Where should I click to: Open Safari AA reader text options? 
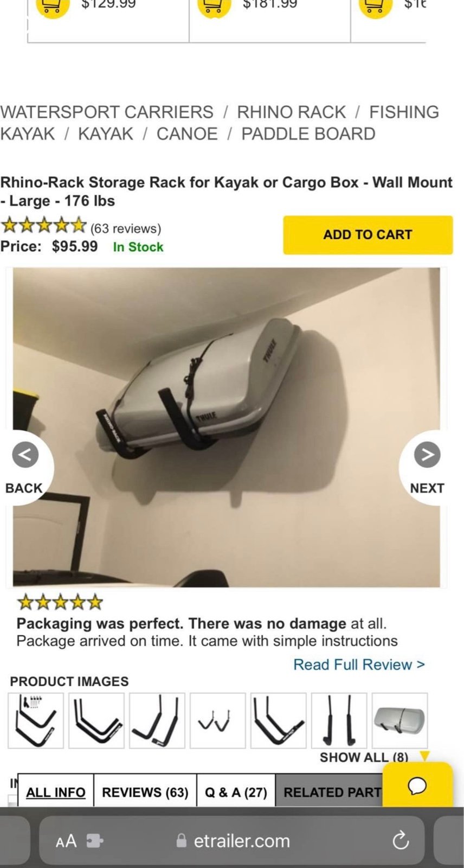(x=66, y=841)
